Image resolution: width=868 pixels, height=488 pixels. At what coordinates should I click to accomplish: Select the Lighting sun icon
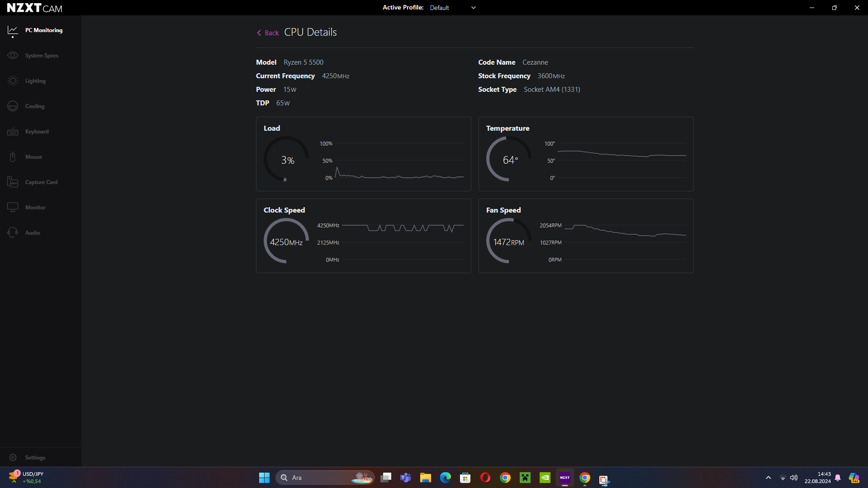coord(13,81)
